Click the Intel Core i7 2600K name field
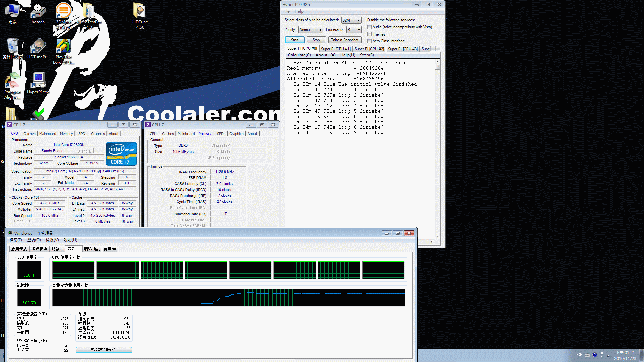Viewport: 644px width, 362px height. 69,145
